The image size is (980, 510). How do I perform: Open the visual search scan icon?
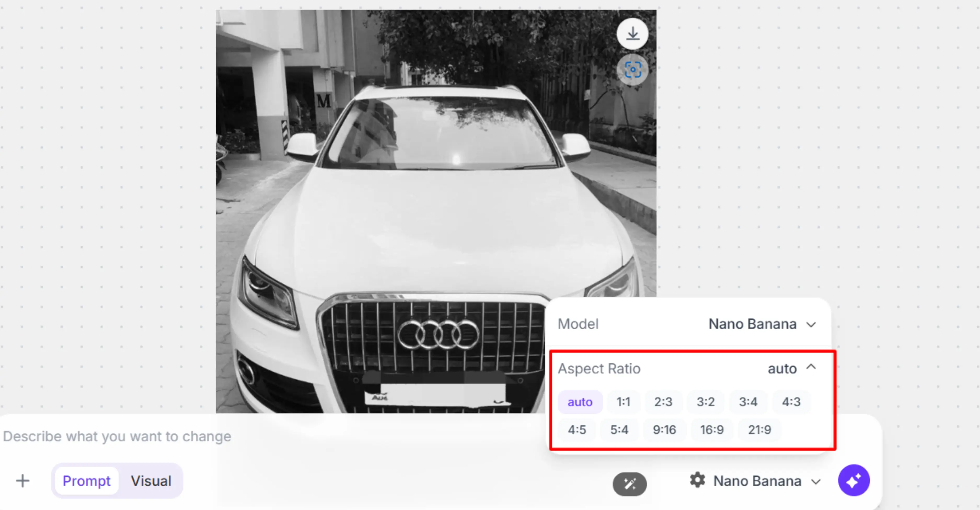pos(632,70)
